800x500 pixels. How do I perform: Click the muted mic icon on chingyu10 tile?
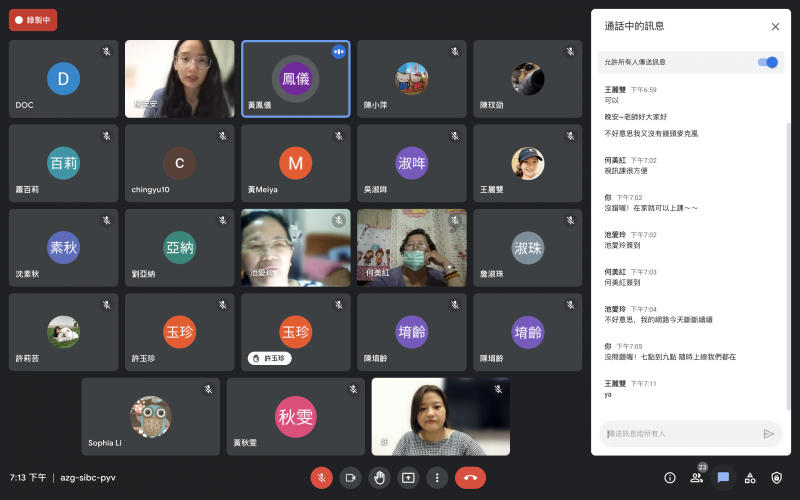[222, 136]
